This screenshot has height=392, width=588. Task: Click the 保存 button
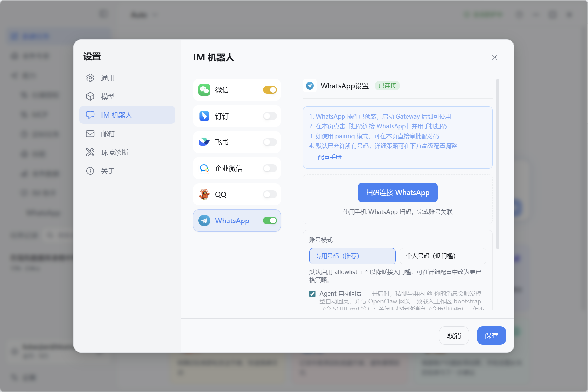(491, 335)
